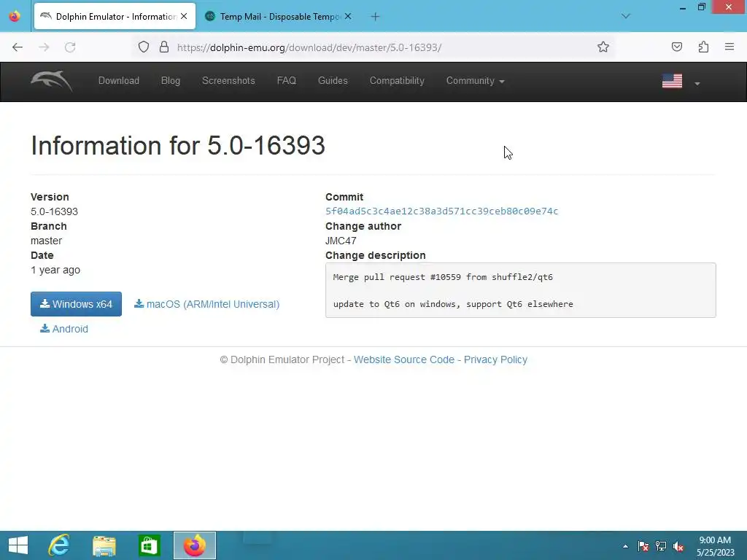
Task: Click the version value '5.0-16393'
Action: [54, 211]
